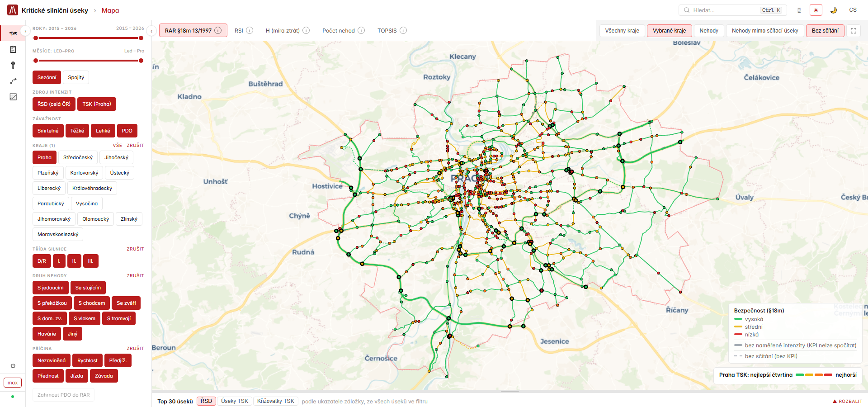
Task: Open the world map view in sidebar
Action: click(13, 33)
